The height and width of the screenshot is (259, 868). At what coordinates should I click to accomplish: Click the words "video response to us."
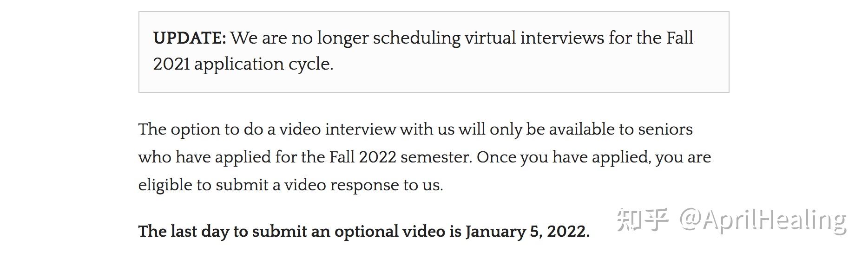click(364, 185)
